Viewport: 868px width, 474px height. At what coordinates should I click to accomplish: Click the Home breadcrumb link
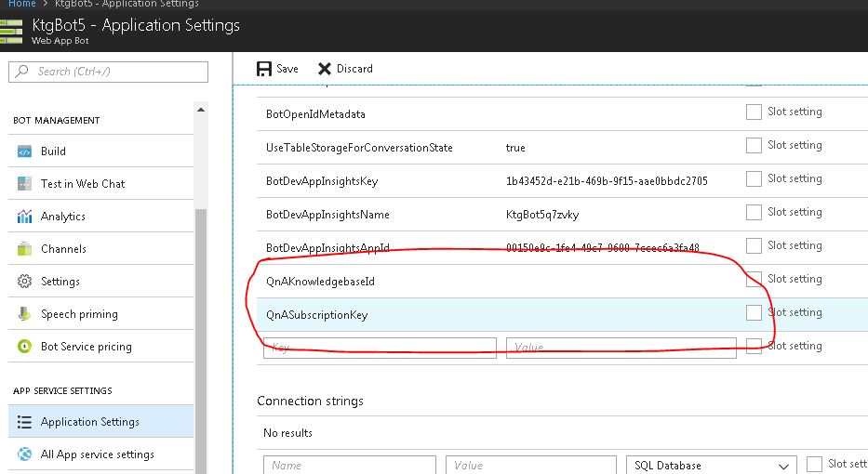pyautogui.click(x=21, y=4)
